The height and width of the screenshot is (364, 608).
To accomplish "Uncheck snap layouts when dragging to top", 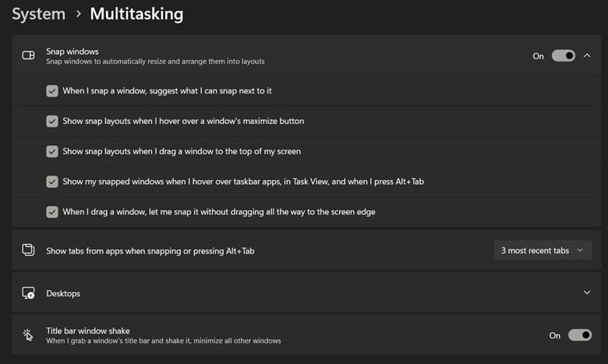I will coord(52,151).
